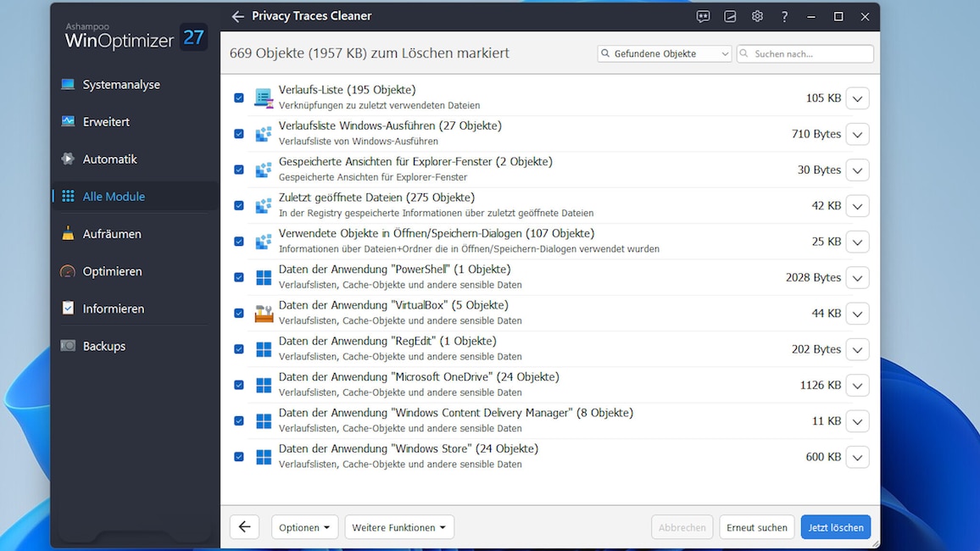
Task: Expand Microsoft OneDrive row chevron
Action: point(858,386)
